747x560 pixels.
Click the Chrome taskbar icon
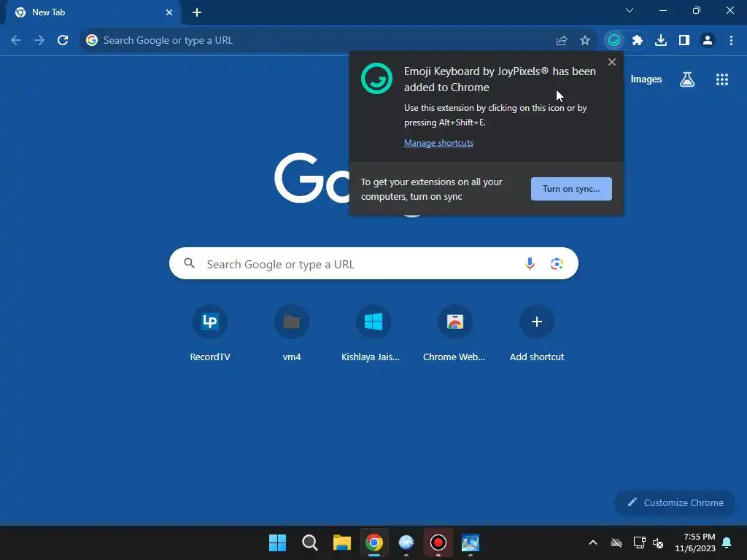(374, 542)
